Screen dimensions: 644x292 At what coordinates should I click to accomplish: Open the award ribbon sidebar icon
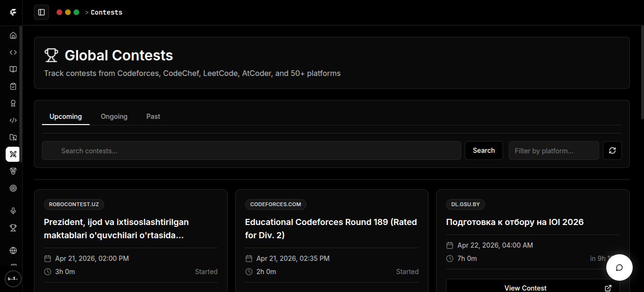point(13,103)
